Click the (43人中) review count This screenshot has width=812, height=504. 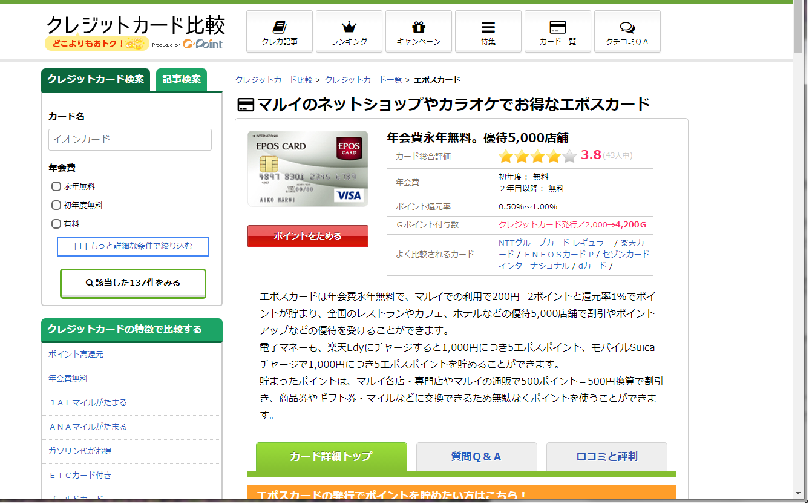(x=617, y=156)
